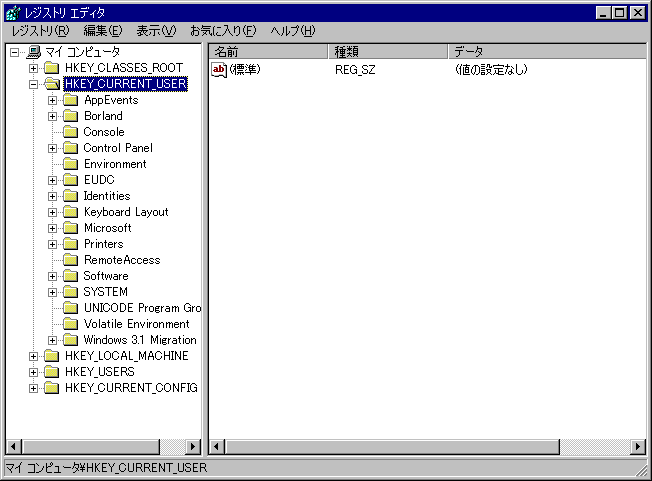Screen dimensions: 652x481
Task: Click the Borland key folder icon
Action: tap(70, 116)
